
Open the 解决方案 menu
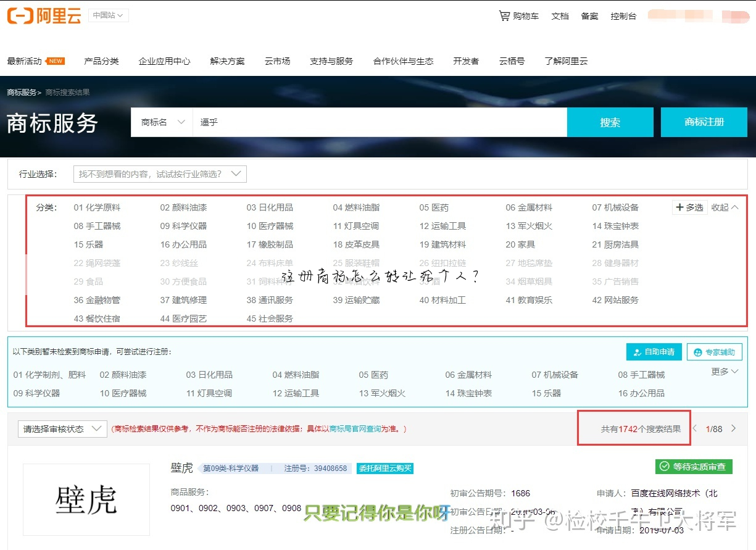point(227,61)
